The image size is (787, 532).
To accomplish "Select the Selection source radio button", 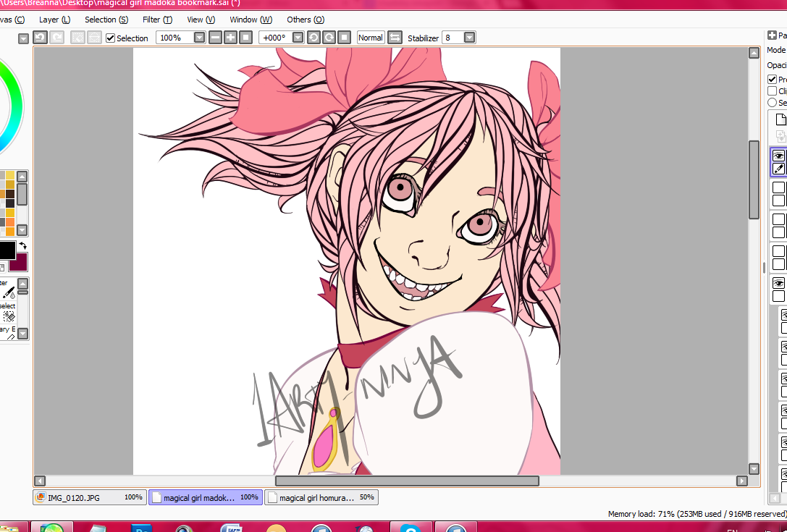I will pyautogui.click(x=772, y=102).
